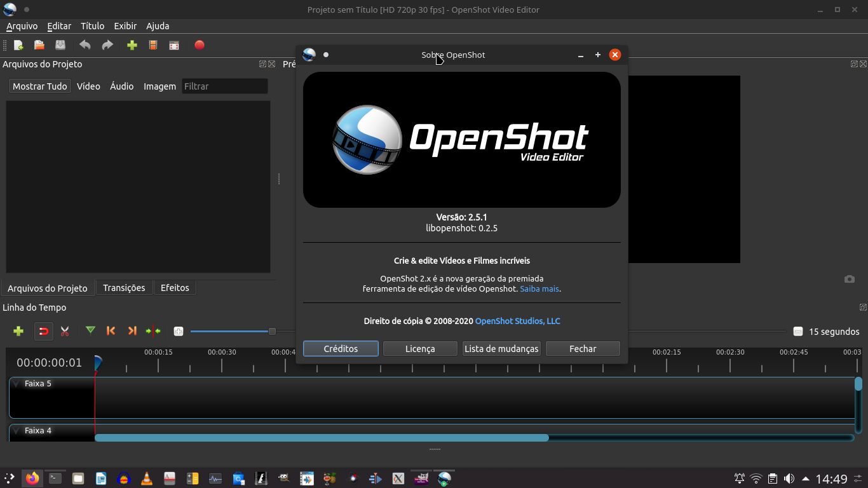The image size is (868, 488).
Task: Export the video using the red circle icon
Action: point(199,45)
